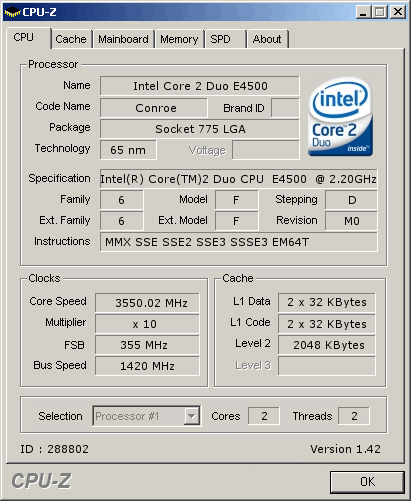
Task: Select the Memory tab
Action: click(x=179, y=39)
